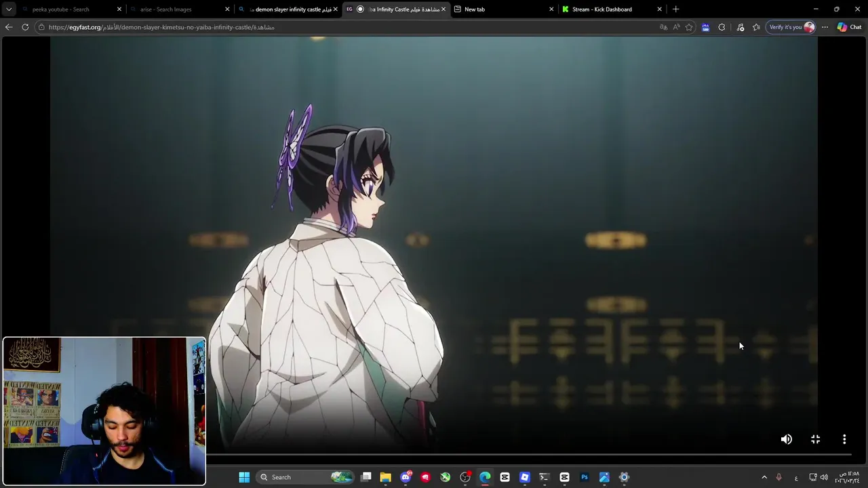The width and height of the screenshot is (868, 488).
Task: Open the first CapCut icon in taskbar
Action: pos(505,477)
